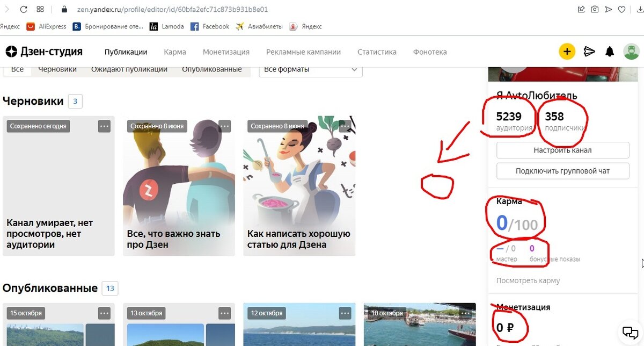Go to the Монетизация menu item
The width and height of the screenshot is (644, 346).
[225, 52]
